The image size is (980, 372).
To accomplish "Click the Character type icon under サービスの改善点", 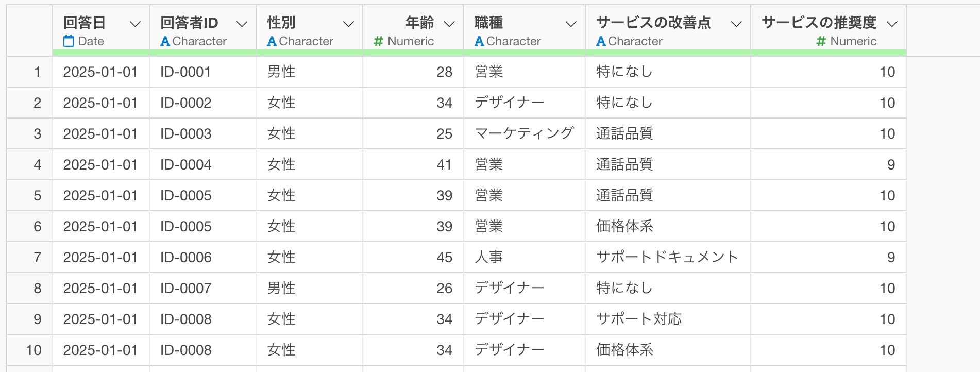I will (x=601, y=41).
